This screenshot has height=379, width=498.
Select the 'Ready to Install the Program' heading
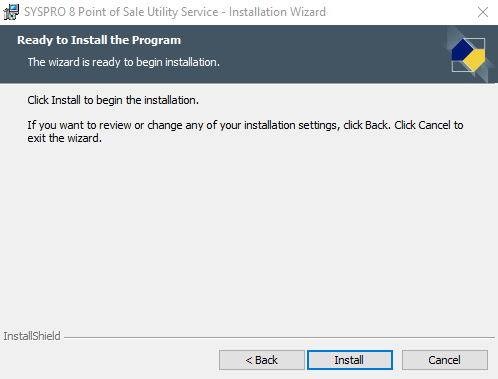pos(99,40)
